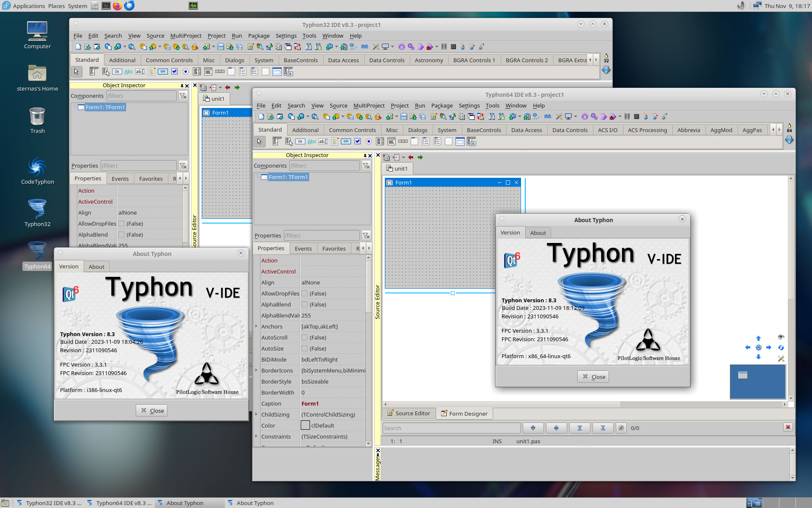Select TActionList component in Typhon64 palette
This screenshot has height=508, width=812.
click(472, 141)
